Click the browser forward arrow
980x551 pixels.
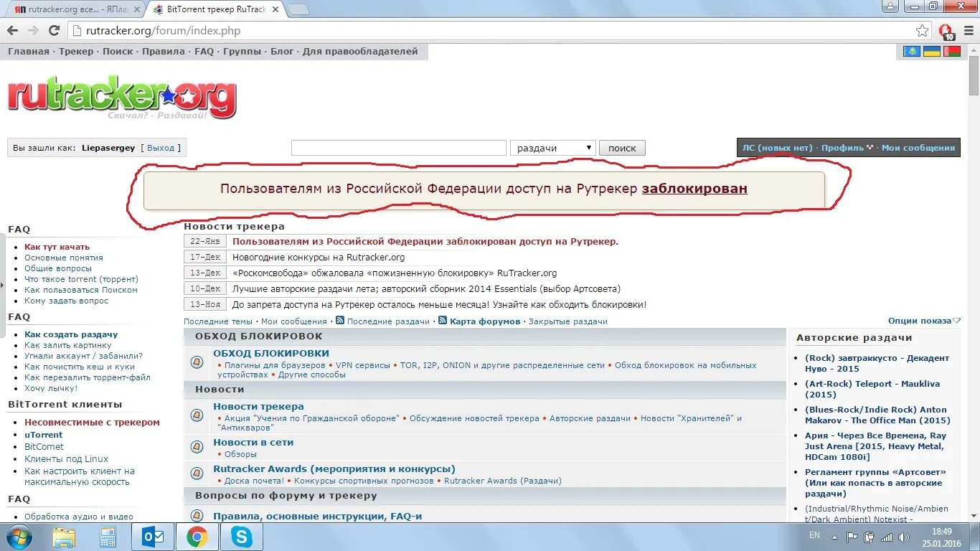pos(33,31)
